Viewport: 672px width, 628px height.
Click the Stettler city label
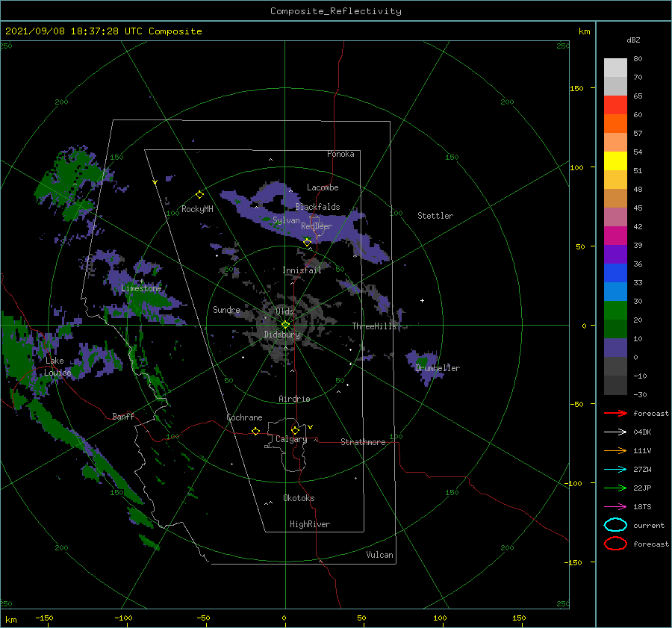pos(435,216)
